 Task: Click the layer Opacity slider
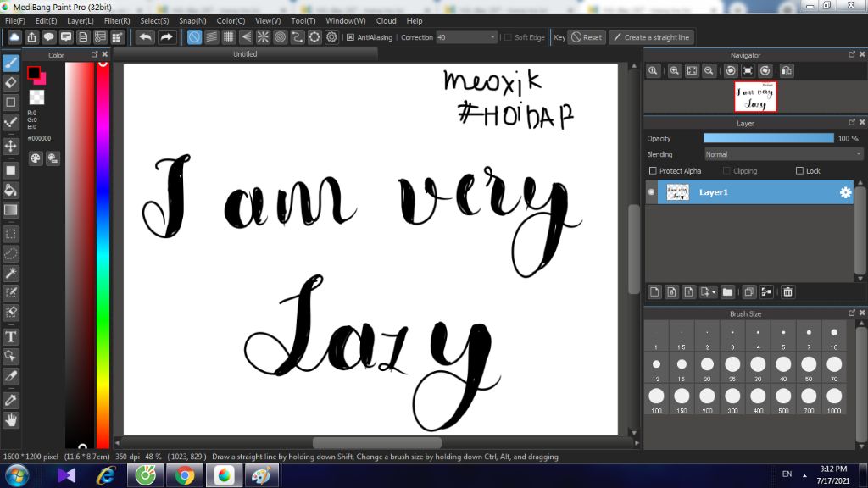point(768,138)
